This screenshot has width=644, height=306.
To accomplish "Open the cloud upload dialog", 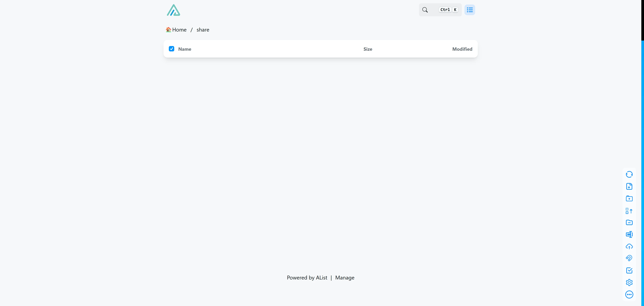I will click(x=629, y=247).
